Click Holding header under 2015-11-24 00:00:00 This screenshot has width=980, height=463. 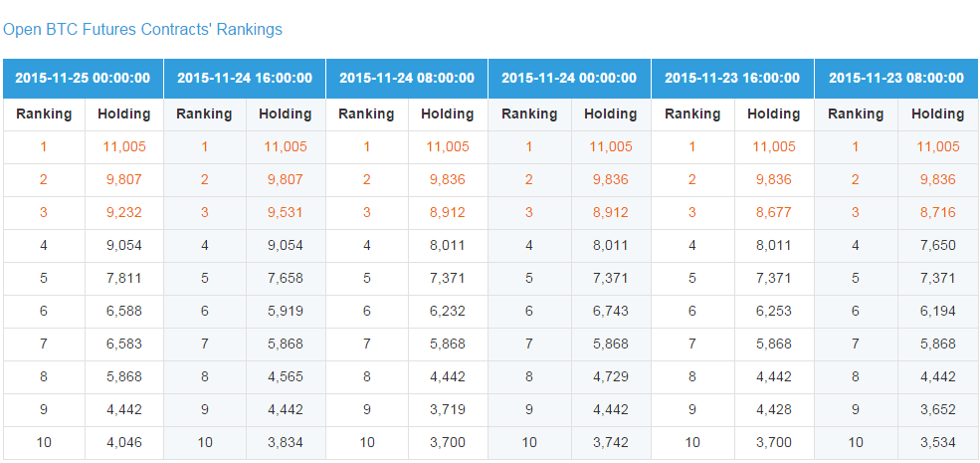[x=611, y=115]
